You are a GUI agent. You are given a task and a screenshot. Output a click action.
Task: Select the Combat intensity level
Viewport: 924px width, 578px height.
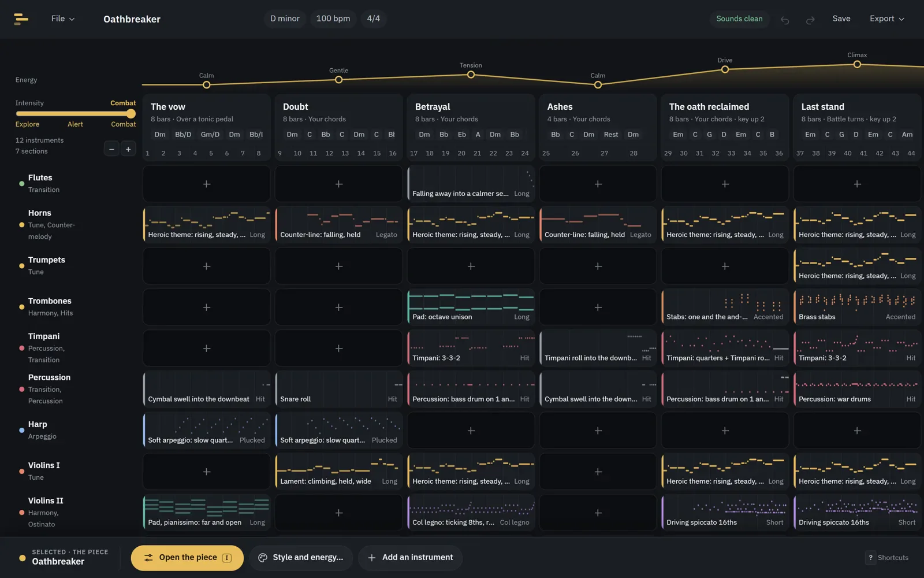point(124,124)
